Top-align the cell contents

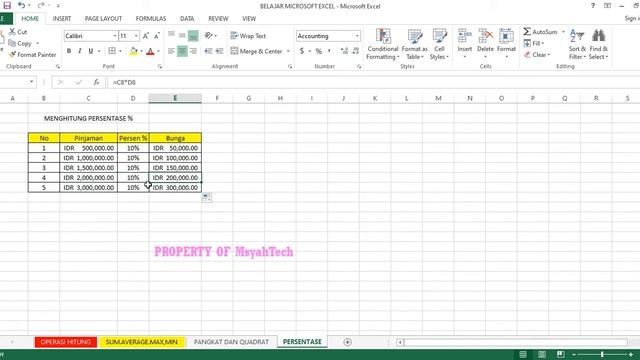pos(171,36)
